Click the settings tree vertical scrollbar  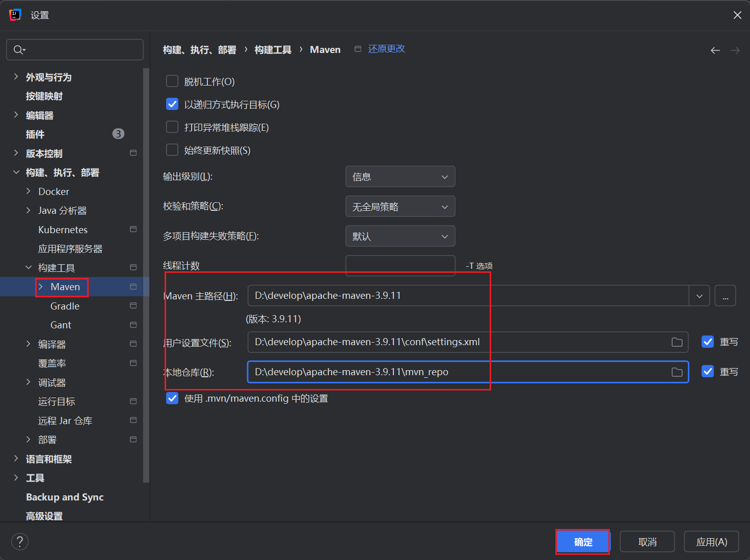(146, 275)
